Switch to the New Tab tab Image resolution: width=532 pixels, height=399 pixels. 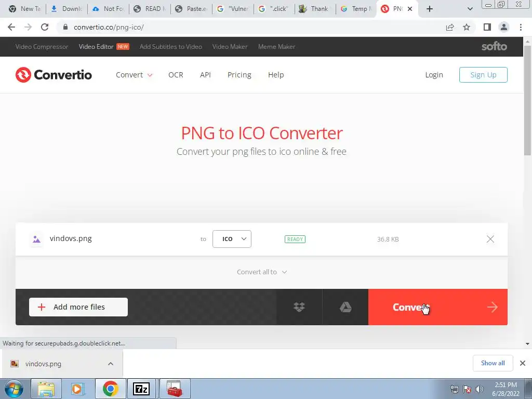(x=25, y=9)
